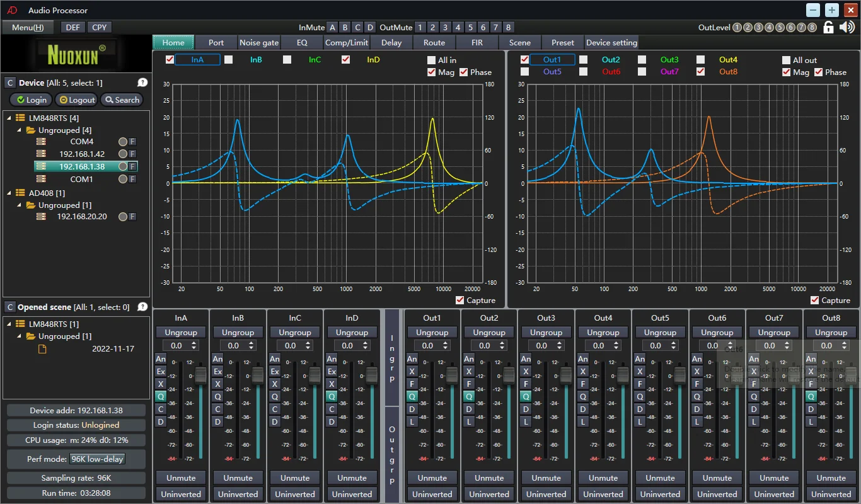The image size is (861, 504).
Task: Click the status circle beside COM4
Action: (123, 142)
